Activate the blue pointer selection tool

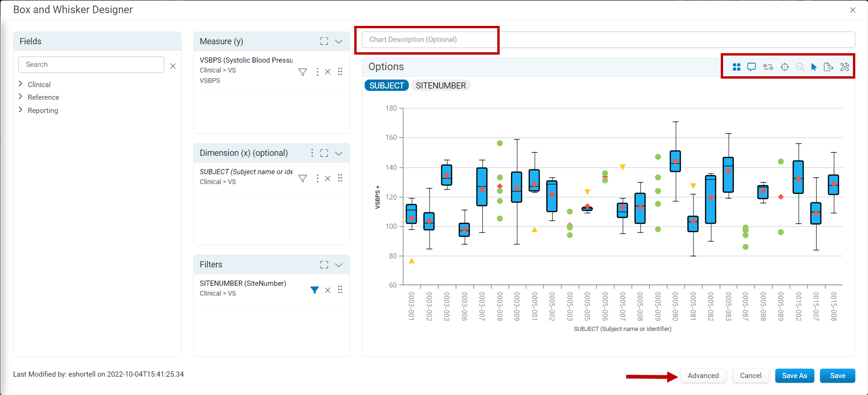[x=814, y=67]
